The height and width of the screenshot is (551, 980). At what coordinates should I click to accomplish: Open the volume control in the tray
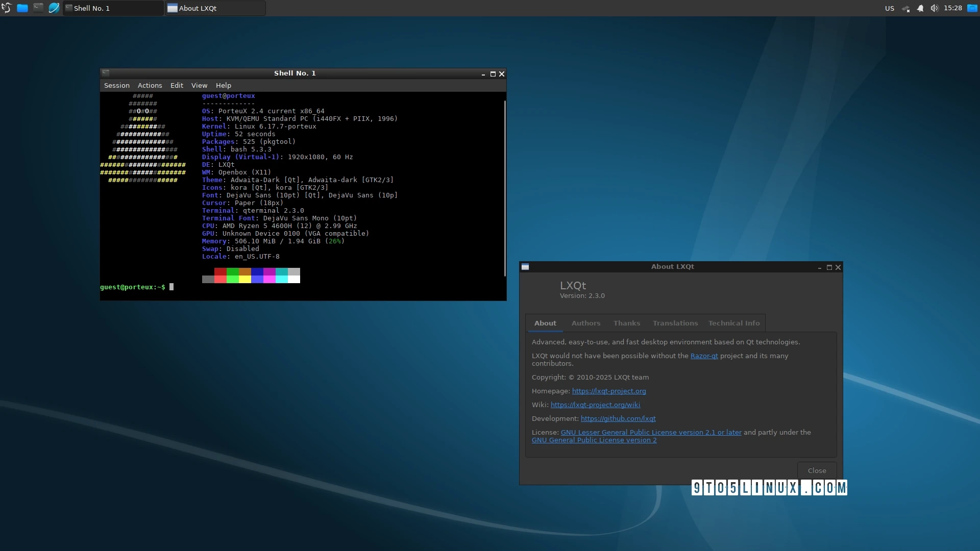pyautogui.click(x=934, y=8)
